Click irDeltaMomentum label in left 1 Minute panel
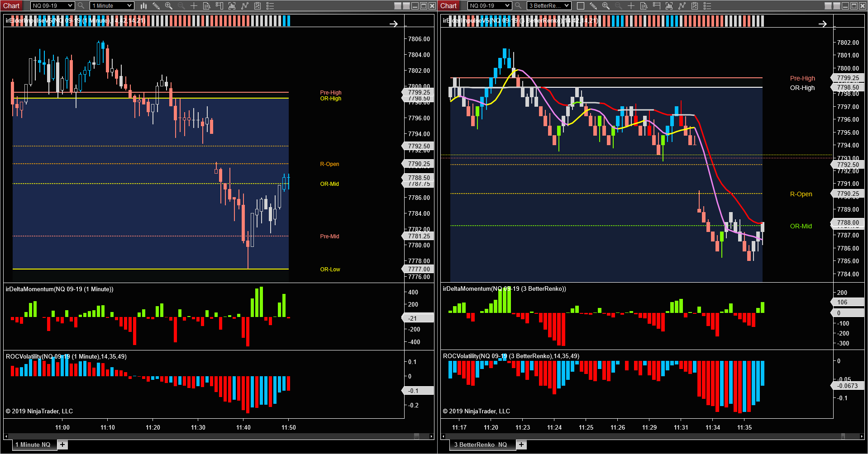868x454 pixels. 59,289
